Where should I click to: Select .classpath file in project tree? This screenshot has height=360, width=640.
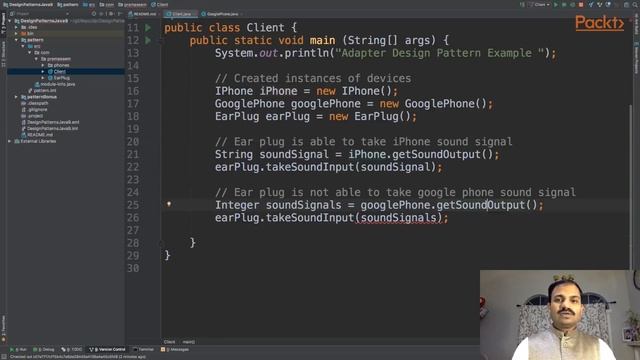[x=35, y=103]
